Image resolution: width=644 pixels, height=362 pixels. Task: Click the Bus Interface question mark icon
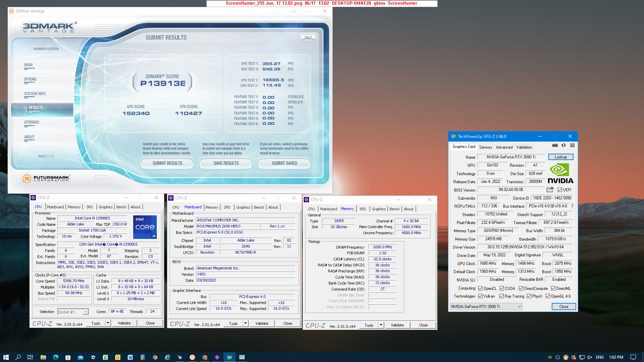[x=572, y=206]
